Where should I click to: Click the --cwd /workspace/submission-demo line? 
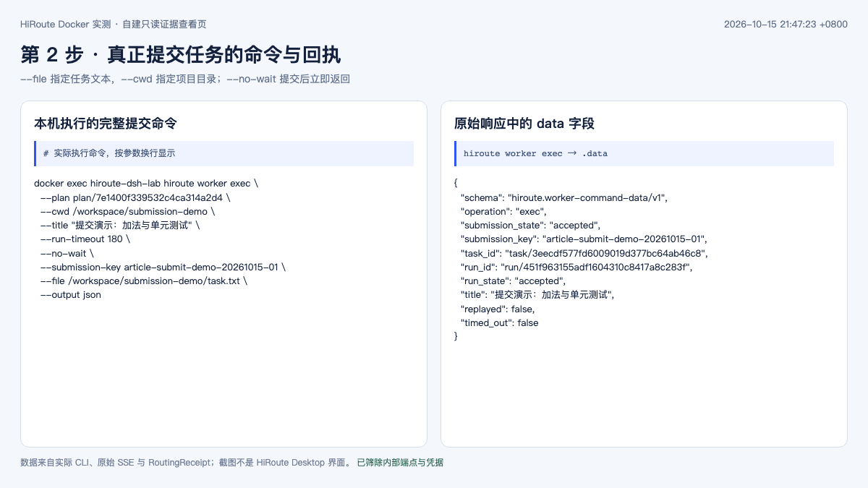click(x=128, y=211)
